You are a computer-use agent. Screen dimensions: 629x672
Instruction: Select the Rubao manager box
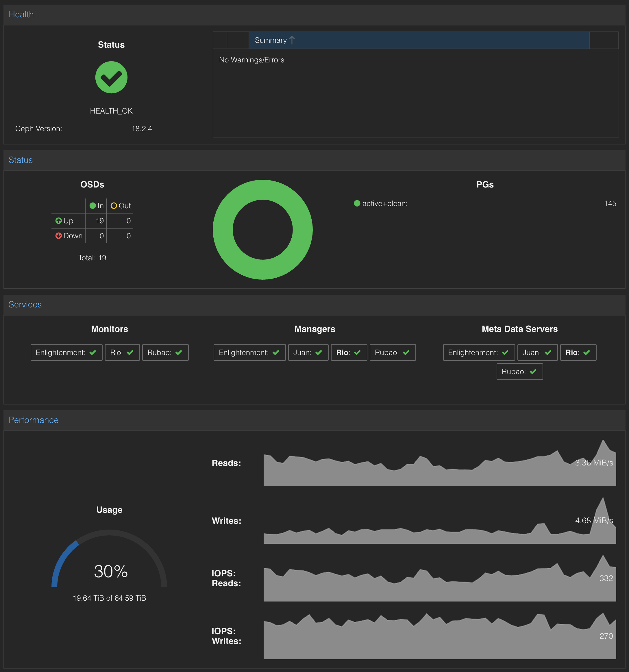pyautogui.click(x=392, y=352)
